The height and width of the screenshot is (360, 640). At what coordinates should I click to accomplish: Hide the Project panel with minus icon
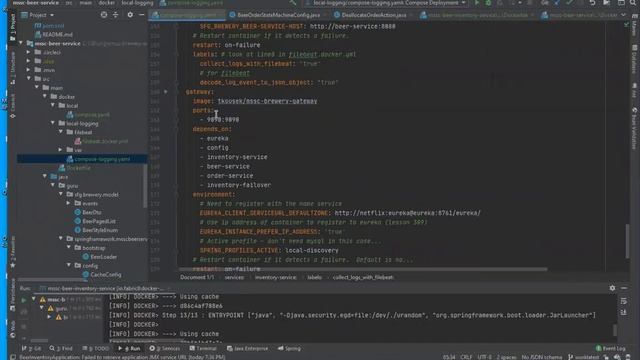(x=142, y=15)
